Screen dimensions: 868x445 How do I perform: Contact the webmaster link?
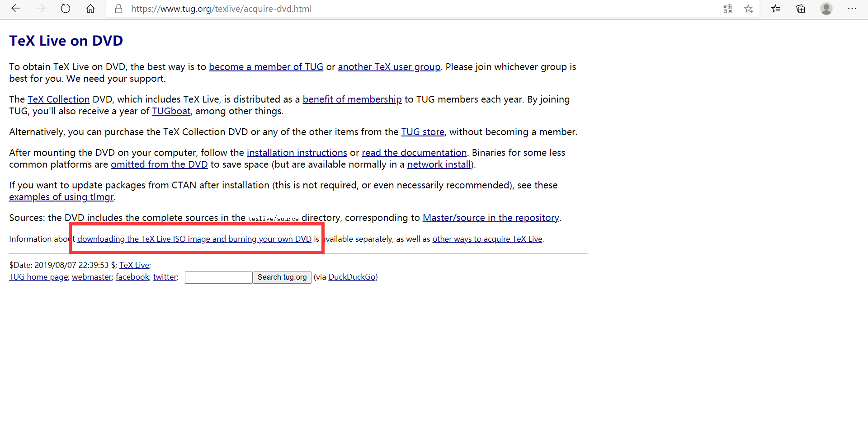tap(92, 277)
